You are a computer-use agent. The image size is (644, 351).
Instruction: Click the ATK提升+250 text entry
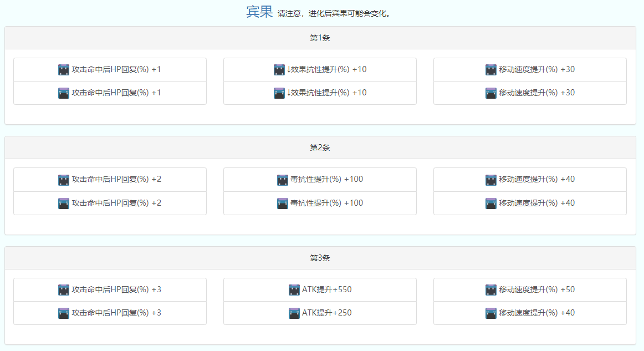click(x=326, y=313)
